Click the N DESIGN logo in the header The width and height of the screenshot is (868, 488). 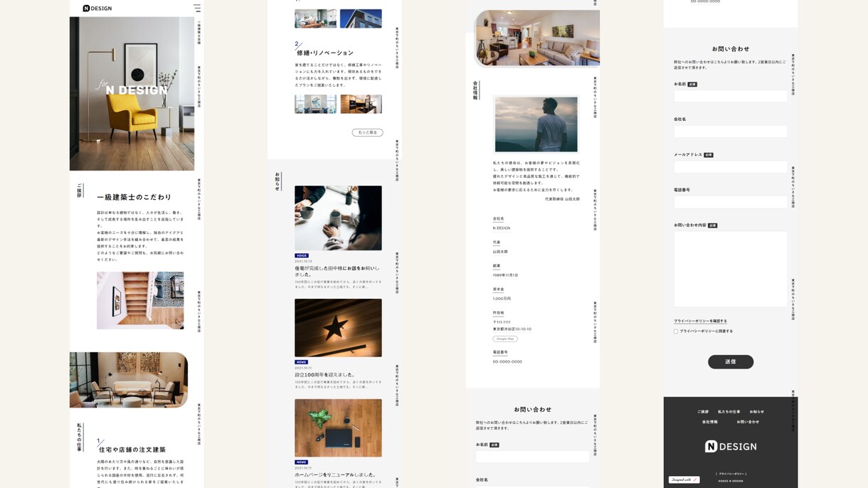click(x=97, y=9)
